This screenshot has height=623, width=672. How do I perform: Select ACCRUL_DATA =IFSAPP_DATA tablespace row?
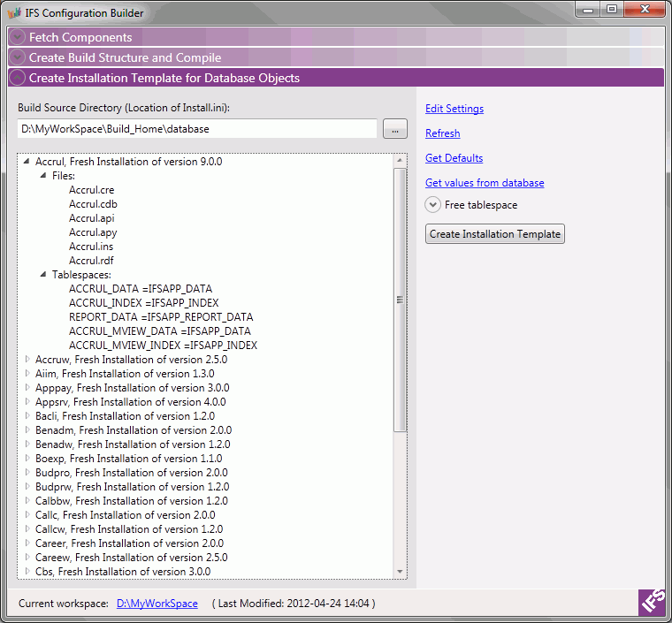141,289
